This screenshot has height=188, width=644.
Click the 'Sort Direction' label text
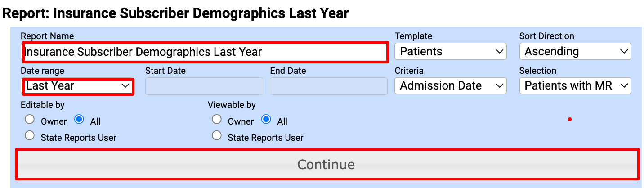click(x=546, y=36)
